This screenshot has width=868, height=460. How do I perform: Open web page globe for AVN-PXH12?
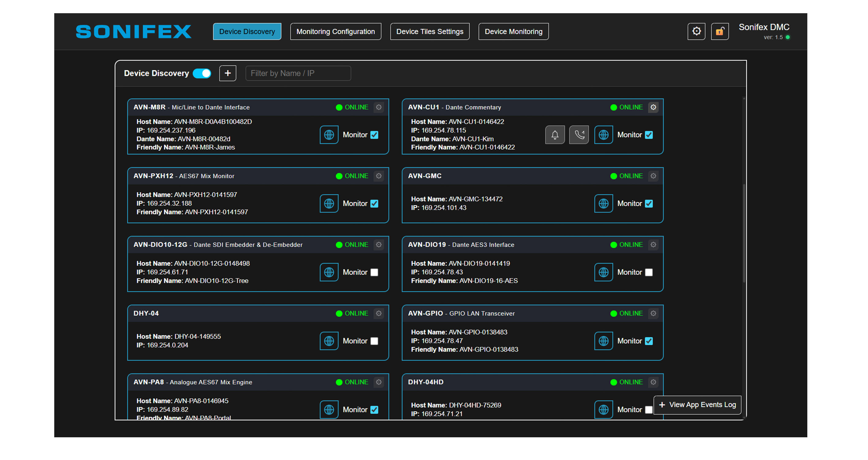coord(329,203)
